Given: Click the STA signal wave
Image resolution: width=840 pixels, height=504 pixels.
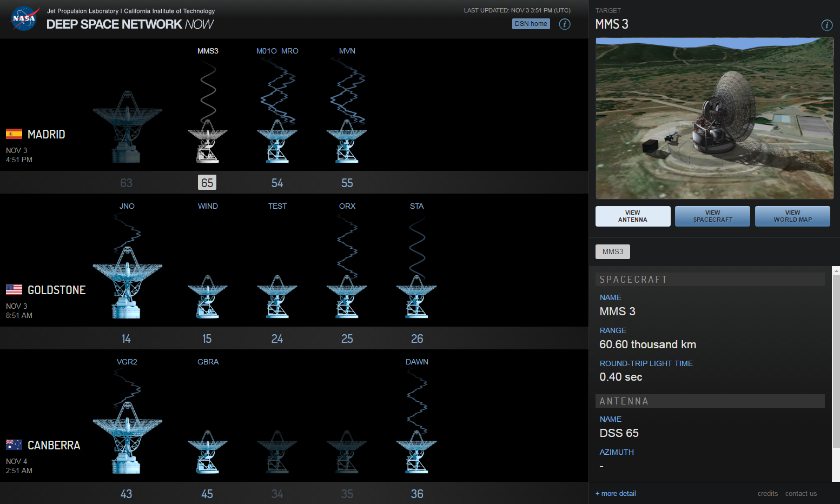Looking at the screenshot, I should 417,247.
